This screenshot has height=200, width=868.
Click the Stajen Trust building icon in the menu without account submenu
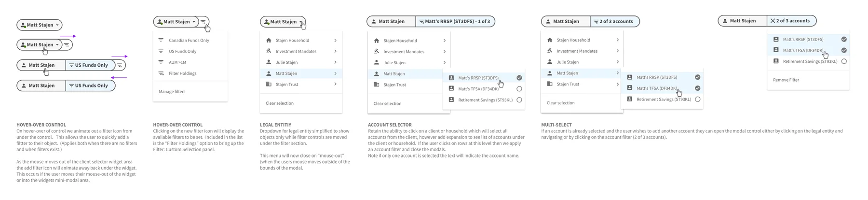pos(269,84)
